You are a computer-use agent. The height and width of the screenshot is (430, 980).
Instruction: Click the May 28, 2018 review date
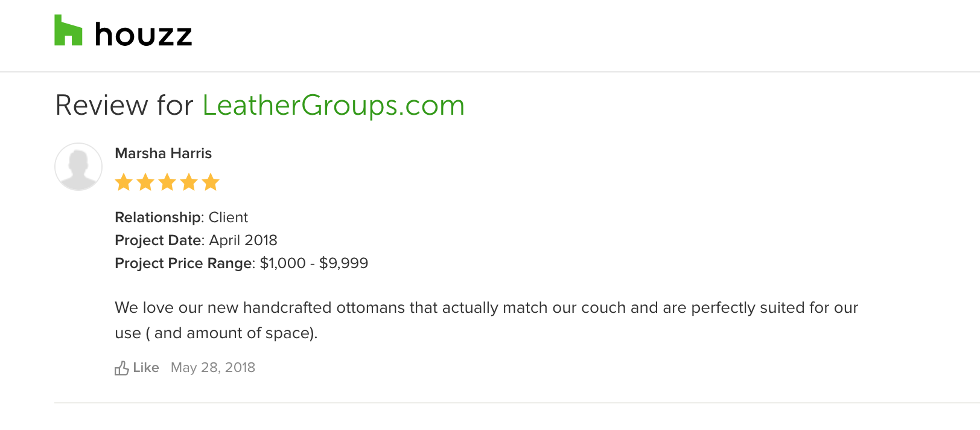tap(213, 367)
